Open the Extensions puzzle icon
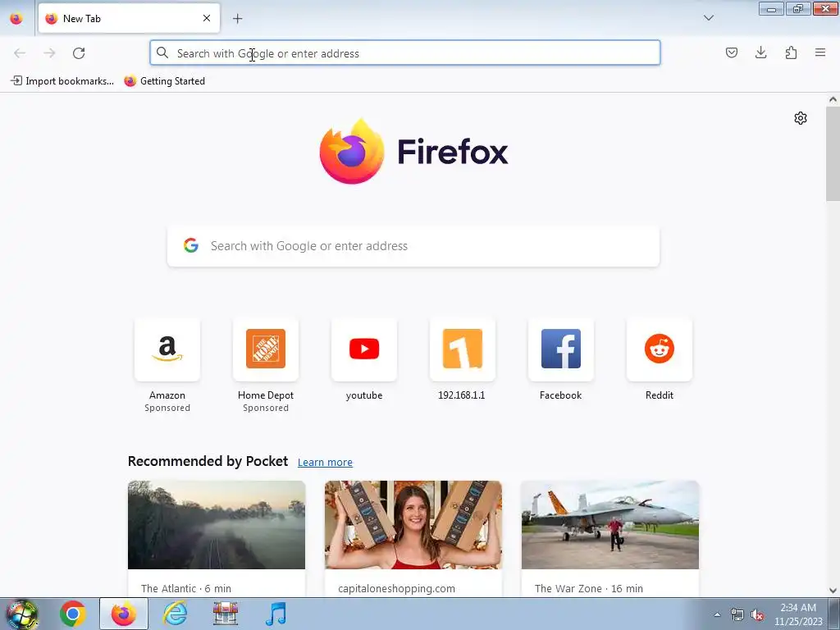This screenshot has height=630, width=840. point(791,52)
